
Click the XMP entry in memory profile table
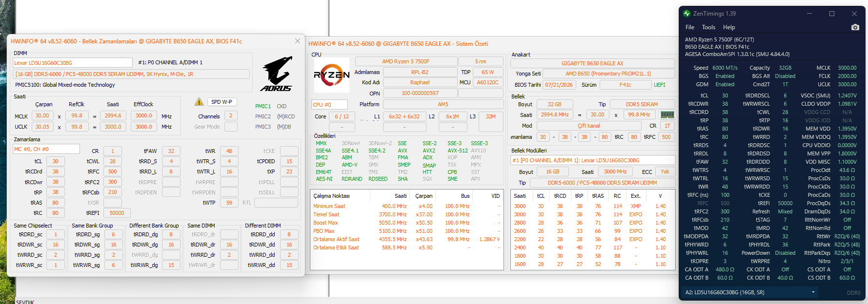[635, 206]
